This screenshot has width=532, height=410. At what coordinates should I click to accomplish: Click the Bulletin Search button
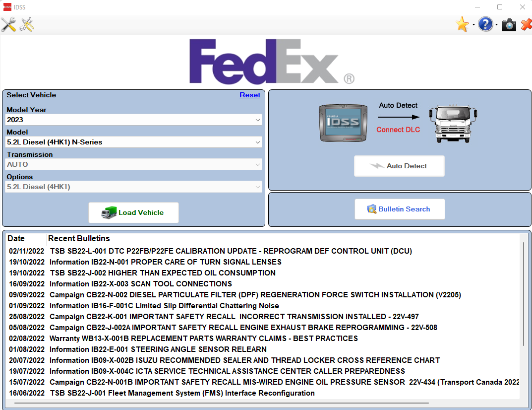click(x=400, y=209)
